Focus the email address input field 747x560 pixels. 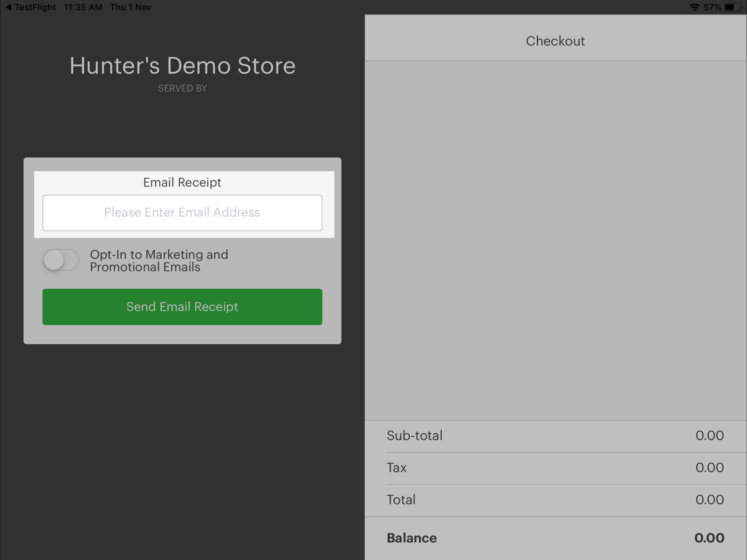182,213
